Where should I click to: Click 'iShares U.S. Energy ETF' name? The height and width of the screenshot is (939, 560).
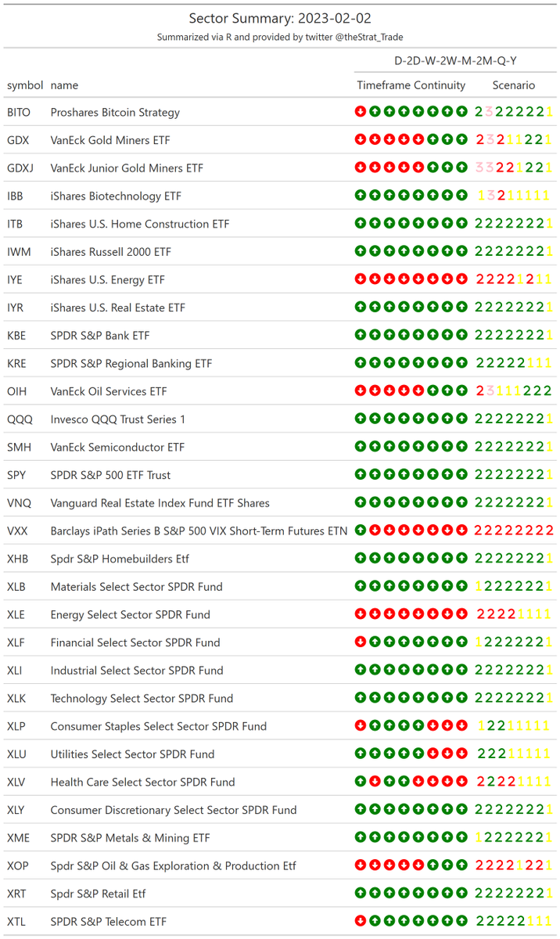(108, 279)
